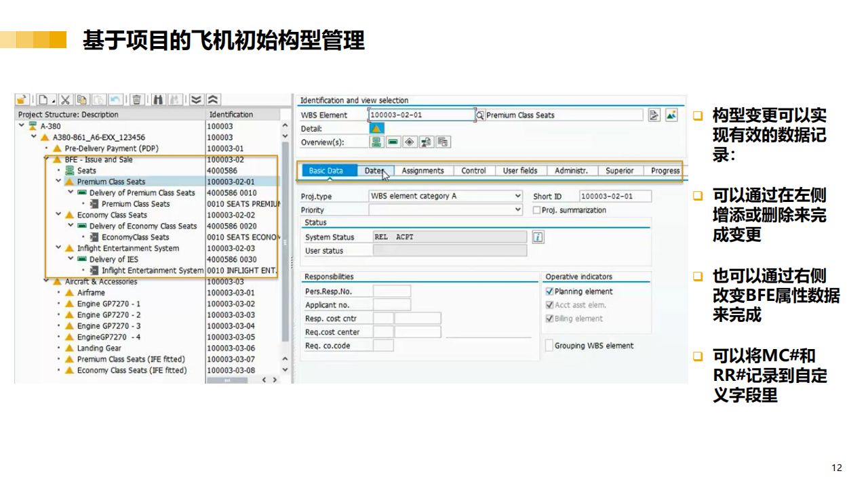Collapse Economy Class Seats WBS node
The height and width of the screenshot is (488, 868).
click(x=58, y=215)
